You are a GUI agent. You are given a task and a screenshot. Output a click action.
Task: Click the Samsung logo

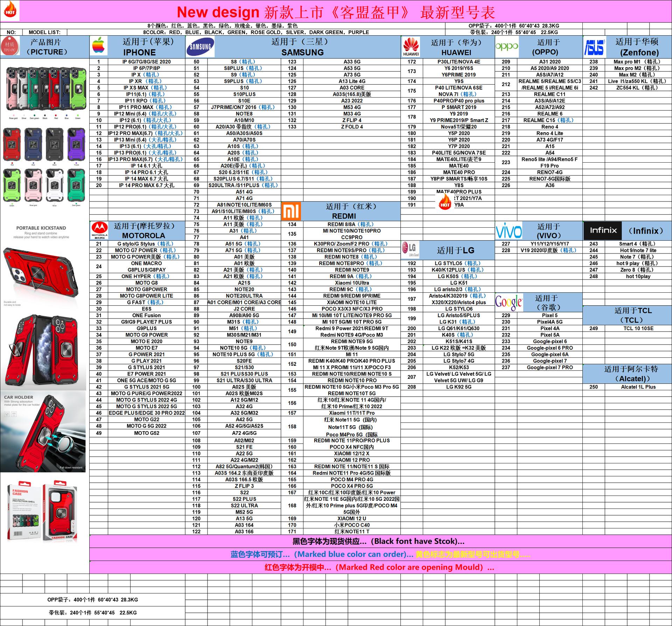point(200,47)
